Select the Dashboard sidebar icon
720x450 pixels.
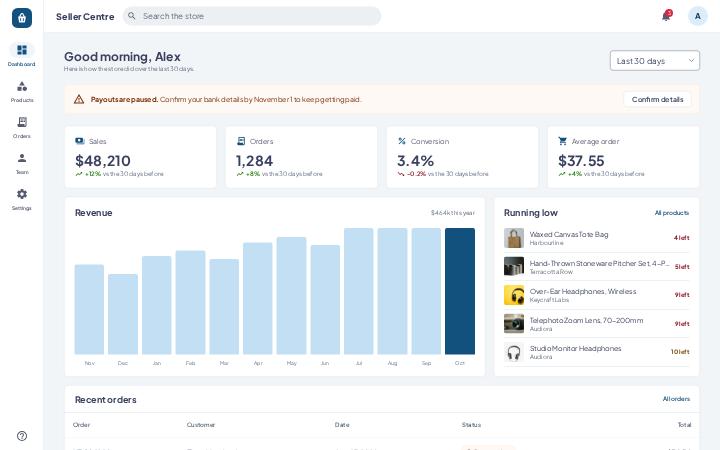[x=22, y=55]
